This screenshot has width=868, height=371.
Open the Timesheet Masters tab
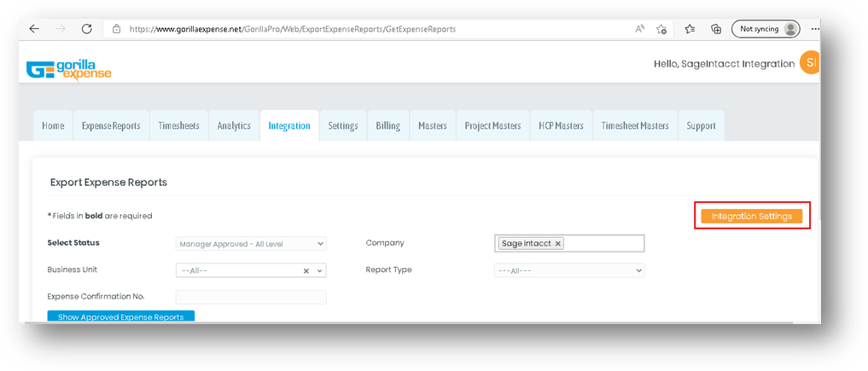[635, 125]
